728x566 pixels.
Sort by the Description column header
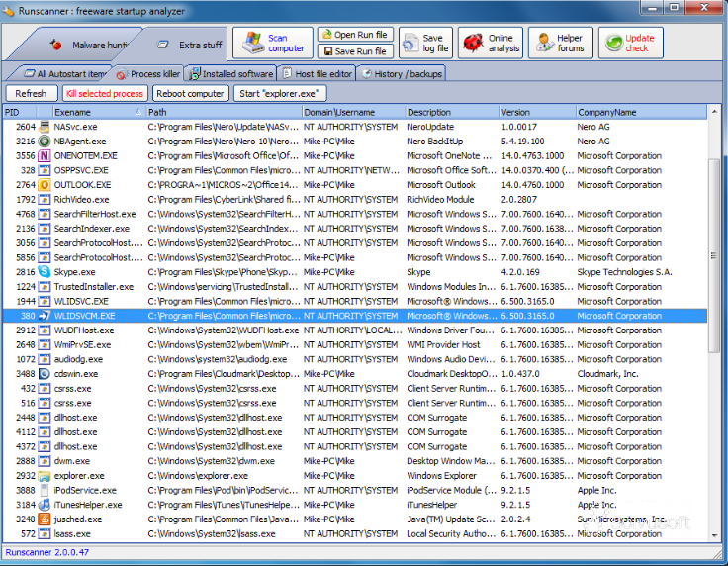(452, 112)
